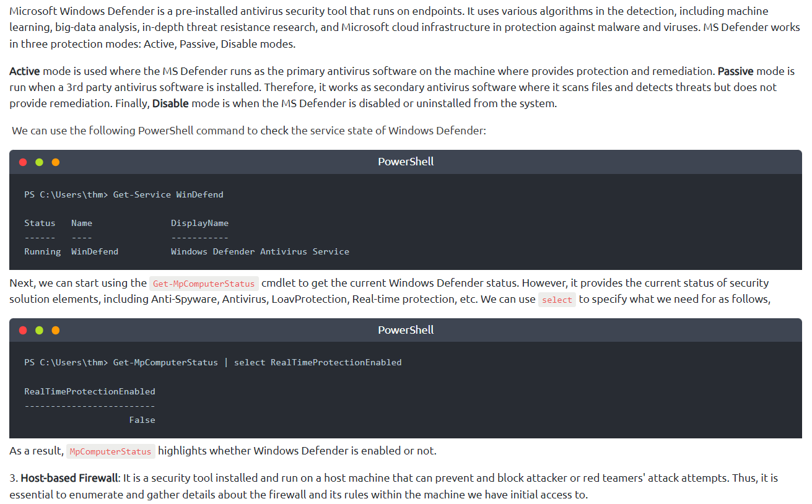Viewport: 812px width, 504px height.
Task: Click the green dot in the first PowerShell window
Action: pyautogui.click(x=39, y=162)
